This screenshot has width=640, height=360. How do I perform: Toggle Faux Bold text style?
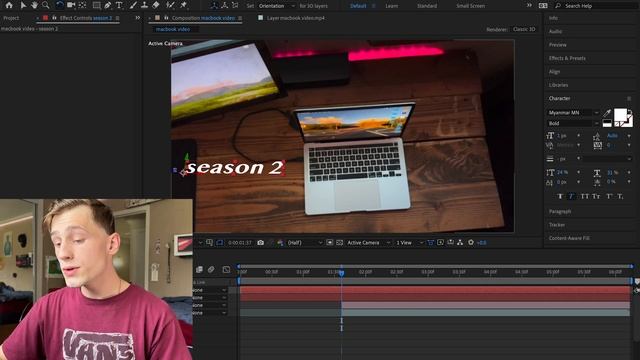pos(560,196)
